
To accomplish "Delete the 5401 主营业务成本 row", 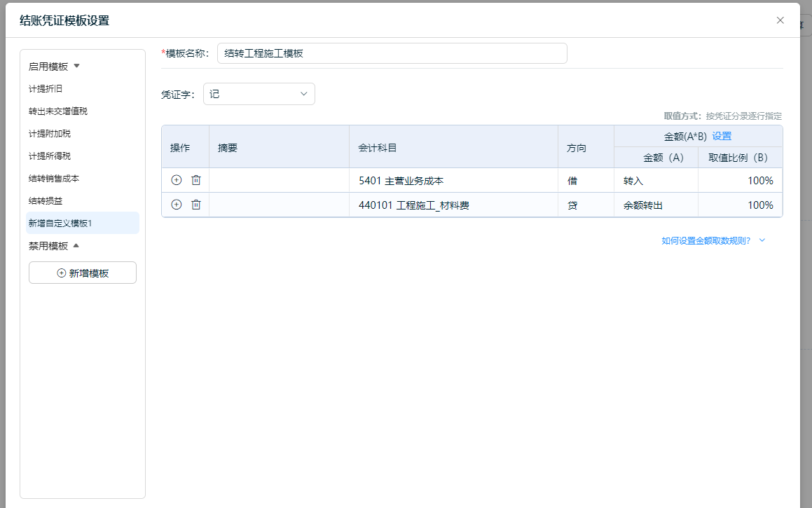I will 196,180.
